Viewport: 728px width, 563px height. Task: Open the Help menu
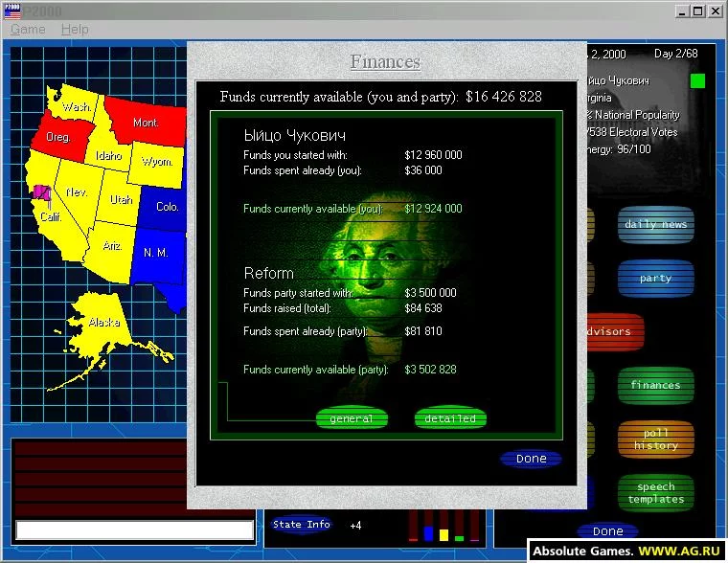pyautogui.click(x=75, y=30)
